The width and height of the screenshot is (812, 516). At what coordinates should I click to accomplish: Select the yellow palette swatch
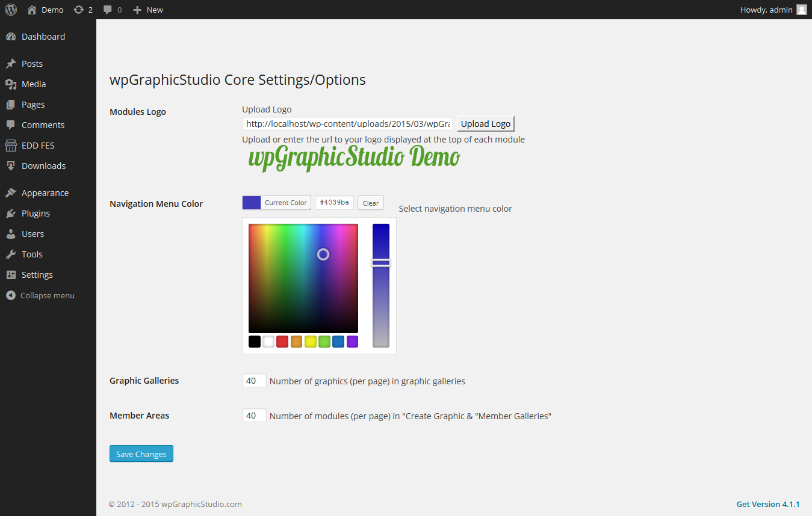pos(311,342)
